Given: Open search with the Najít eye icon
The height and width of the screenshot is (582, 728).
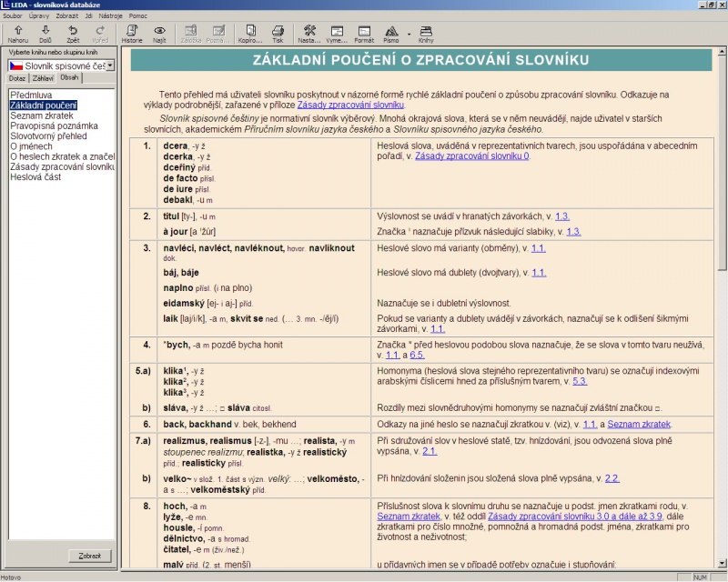Looking at the screenshot, I should pos(159,34).
